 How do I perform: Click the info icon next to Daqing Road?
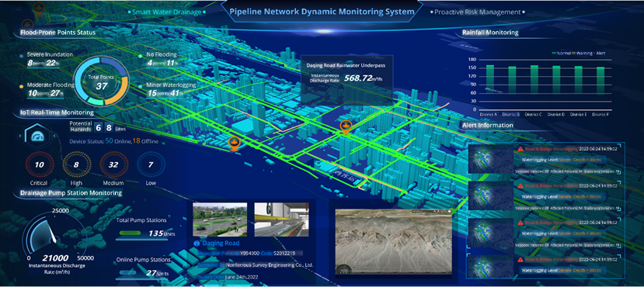click(196, 243)
